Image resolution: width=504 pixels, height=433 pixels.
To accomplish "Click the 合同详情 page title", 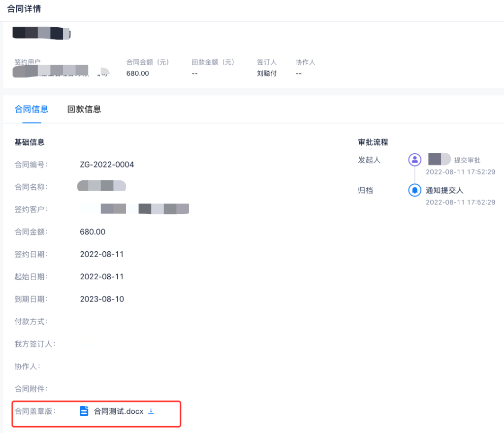I will 24,9.
